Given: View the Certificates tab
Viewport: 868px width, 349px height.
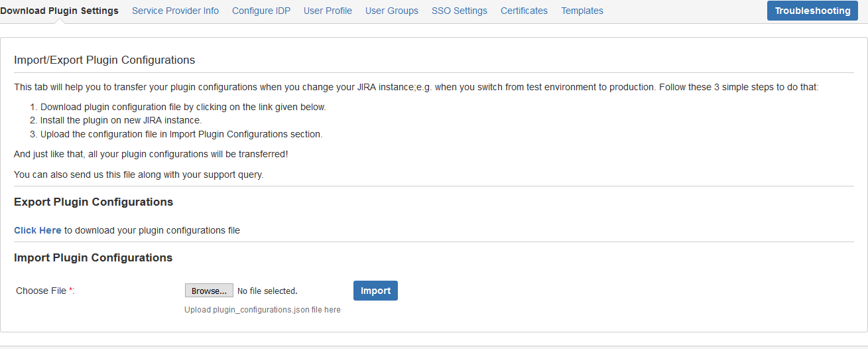Looking at the screenshot, I should click(x=524, y=11).
